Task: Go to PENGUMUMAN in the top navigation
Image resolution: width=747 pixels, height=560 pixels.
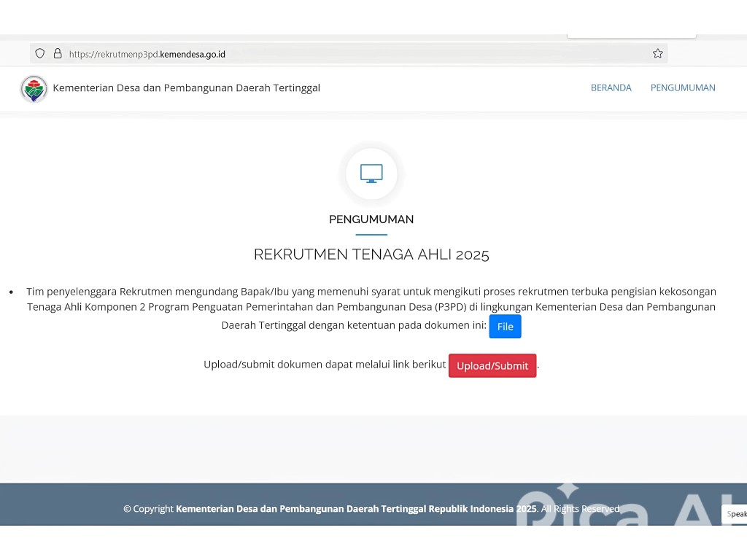Action: point(683,87)
